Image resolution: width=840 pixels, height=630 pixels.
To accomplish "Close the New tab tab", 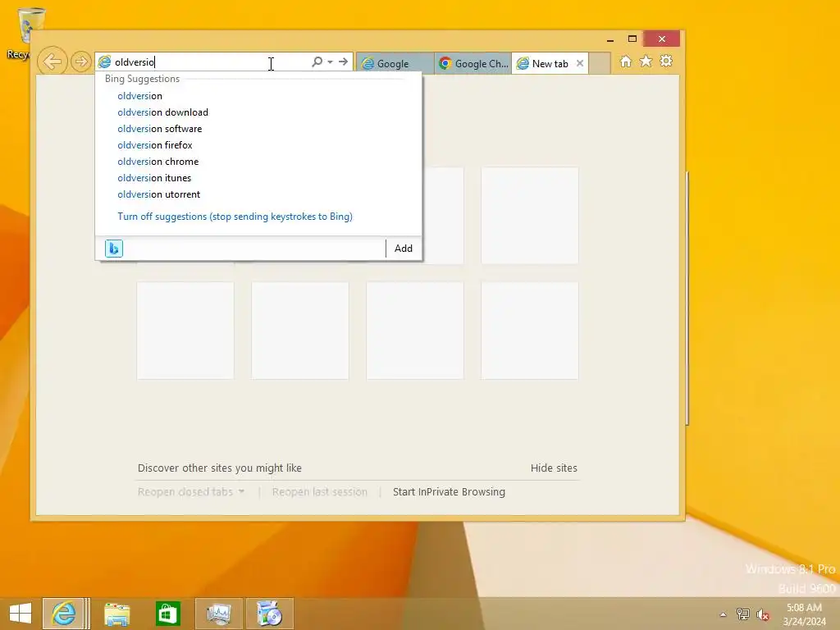I will 580,63.
